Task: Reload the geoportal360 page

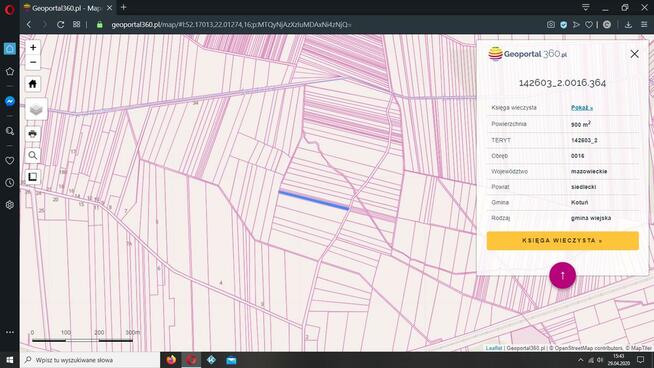Action: pos(60,25)
